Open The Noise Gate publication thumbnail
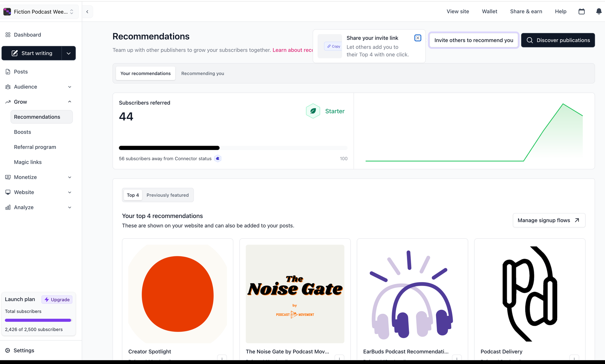 pyautogui.click(x=295, y=294)
